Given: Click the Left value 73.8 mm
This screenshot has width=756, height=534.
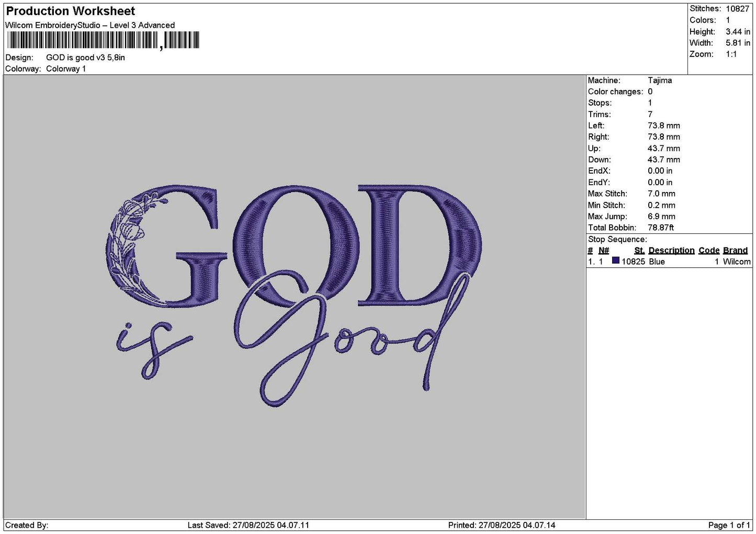Looking at the screenshot, I should click(663, 126).
